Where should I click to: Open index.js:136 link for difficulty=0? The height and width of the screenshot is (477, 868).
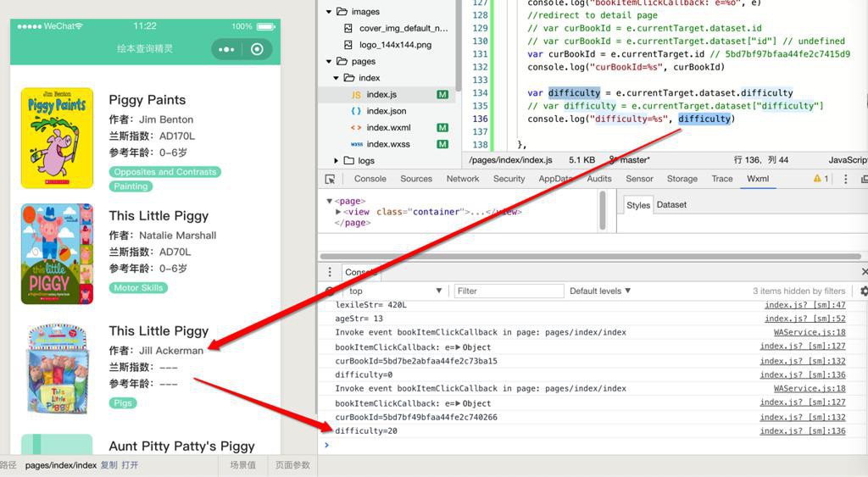[803, 374]
